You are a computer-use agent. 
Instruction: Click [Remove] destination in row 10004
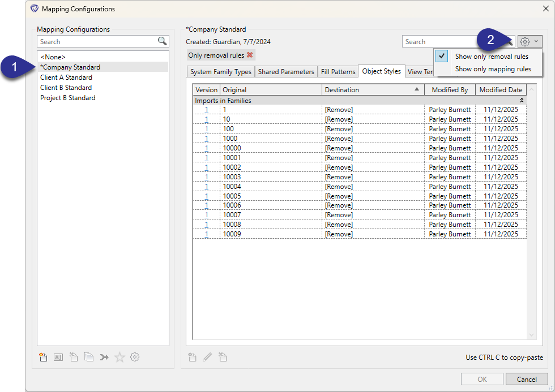coord(339,186)
